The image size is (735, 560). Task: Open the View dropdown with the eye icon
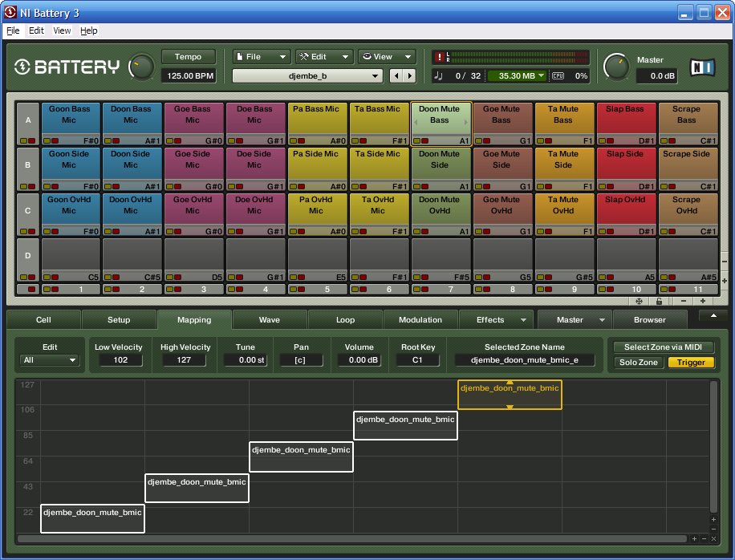(x=387, y=57)
